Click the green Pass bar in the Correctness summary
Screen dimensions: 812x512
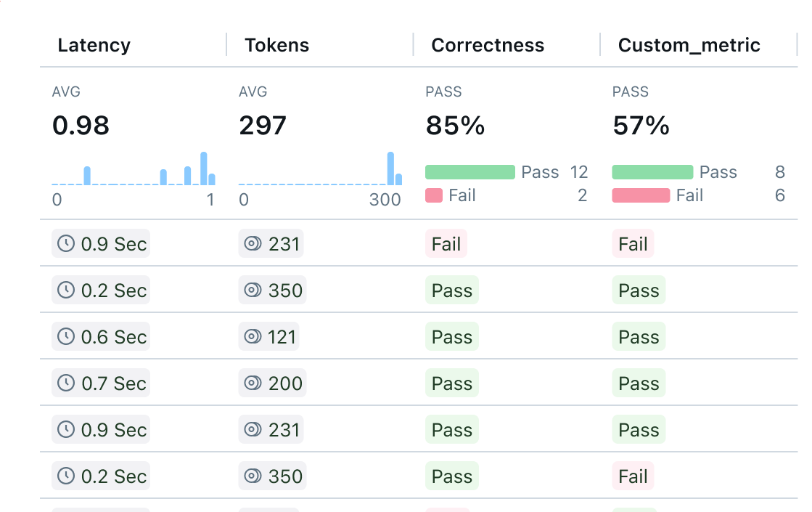point(469,172)
